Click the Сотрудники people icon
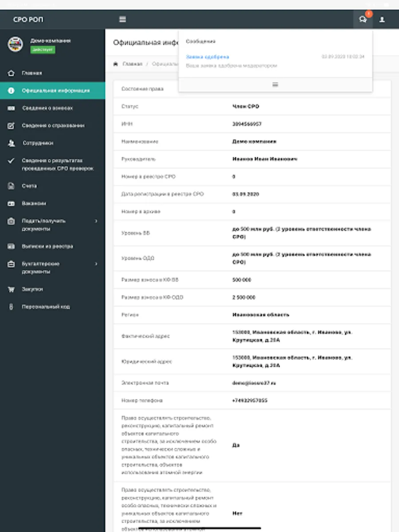399x532 pixels. coord(12,143)
